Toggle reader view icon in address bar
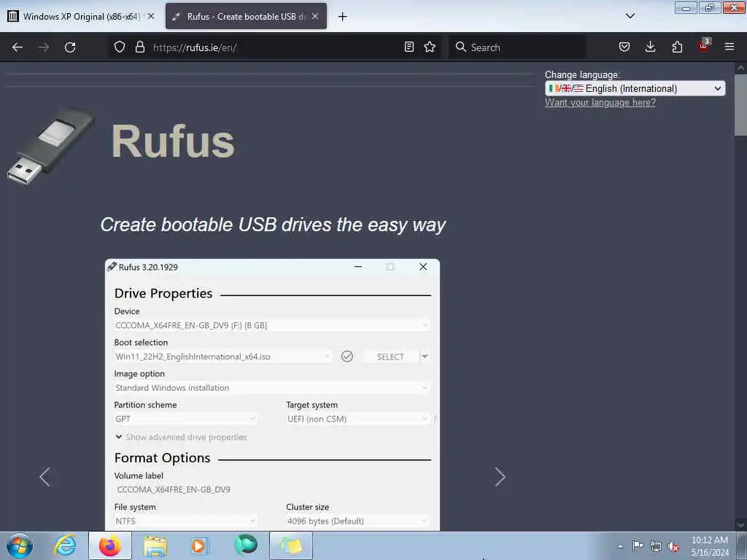The image size is (747, 560). (x=409, y=47)
